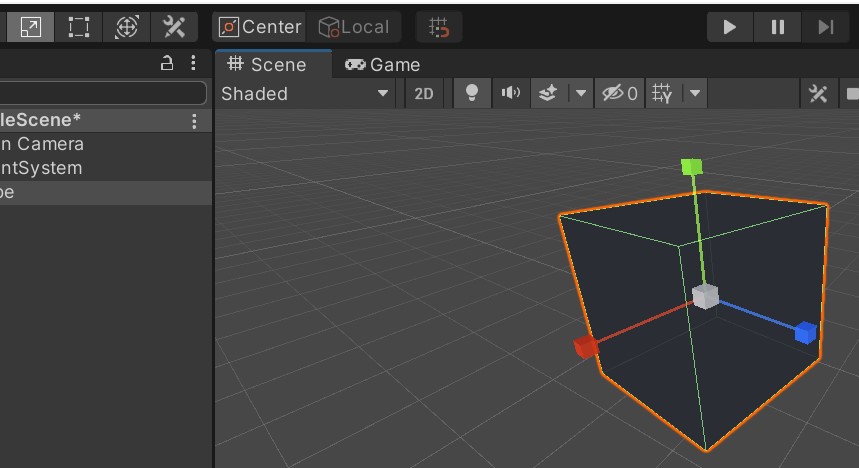This screenshot has height=468, width=859.
Task: Click the gray center uniform scale handle
Action: [705, 296]
